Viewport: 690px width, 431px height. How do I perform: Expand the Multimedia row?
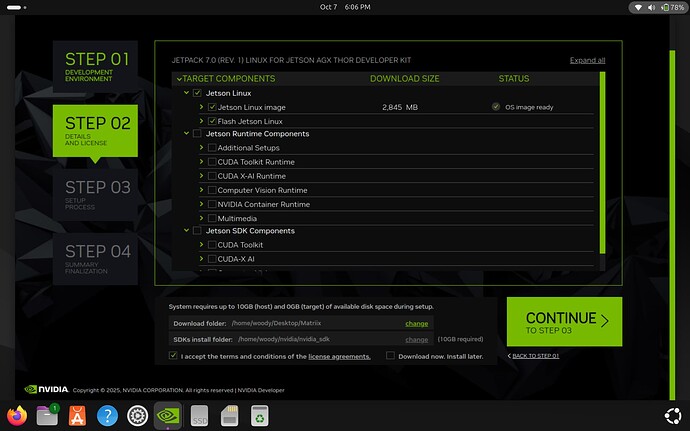[201, 217]
